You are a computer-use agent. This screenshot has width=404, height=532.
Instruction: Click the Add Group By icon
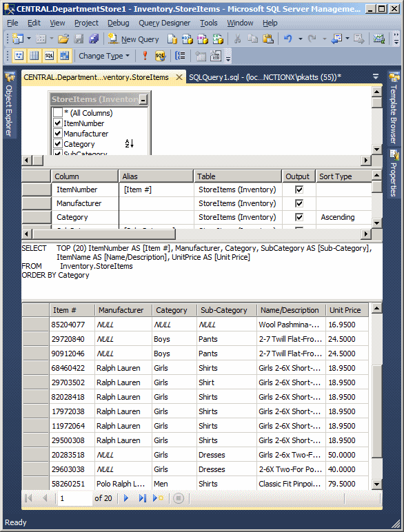[180, 56]
